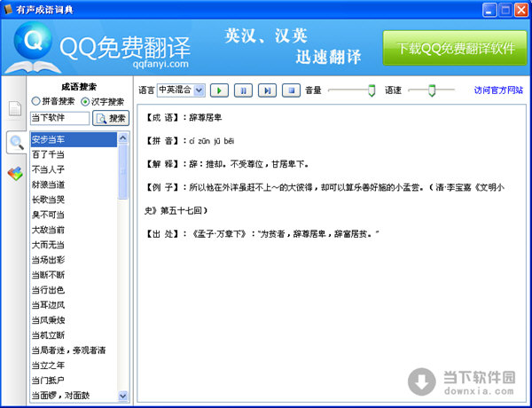This screenshot has height=408, width=532.
Task: Open the document tab in the left sidebar
Action: pyautogui.click(x=14, y=108)
